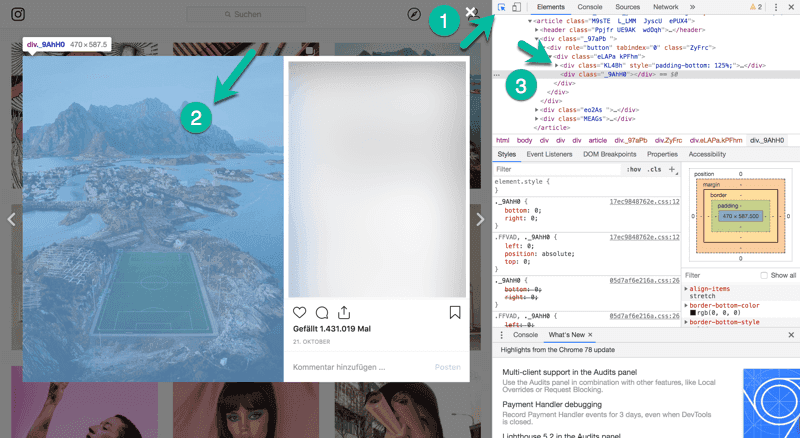This screenshot has width=800, height=438.
Task: Show more DevTools tabs with » chevron
Action: (x=692, y=7)
